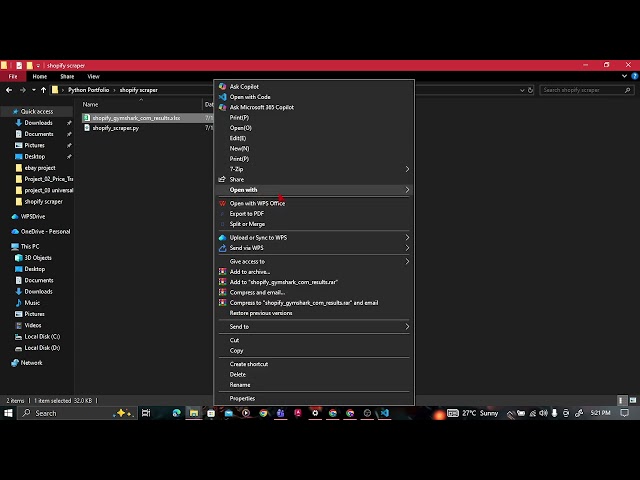640x480 pixels.
Task: Open Local Disk (C:)
Action: click(x=42, y=337)
